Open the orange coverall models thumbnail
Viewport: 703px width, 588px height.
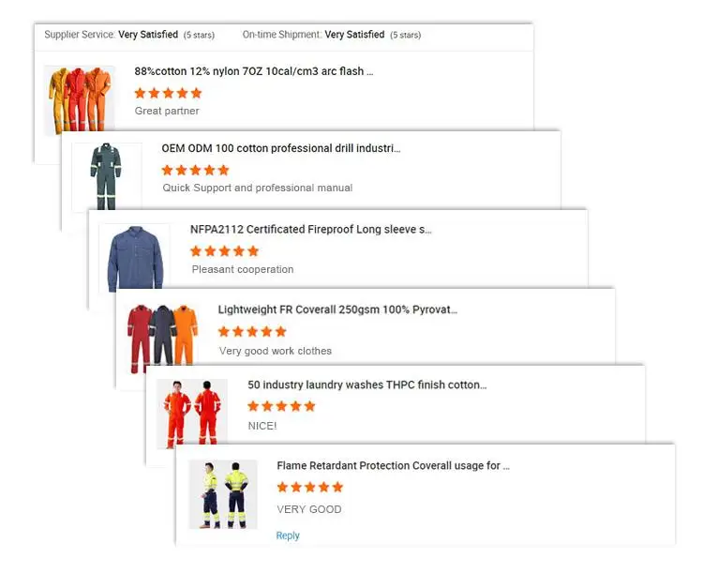[192, 414]
